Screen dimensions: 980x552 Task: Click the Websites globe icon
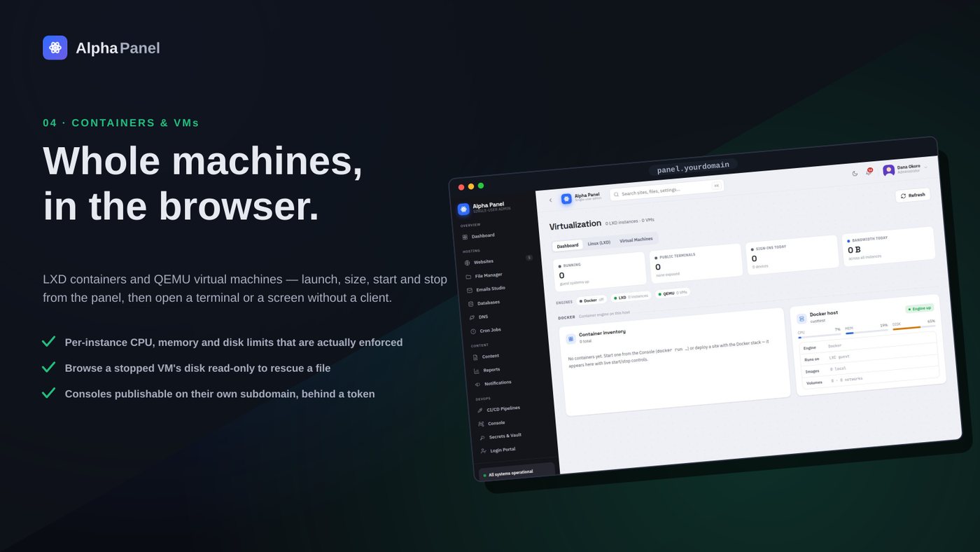[x=467, y=263]
